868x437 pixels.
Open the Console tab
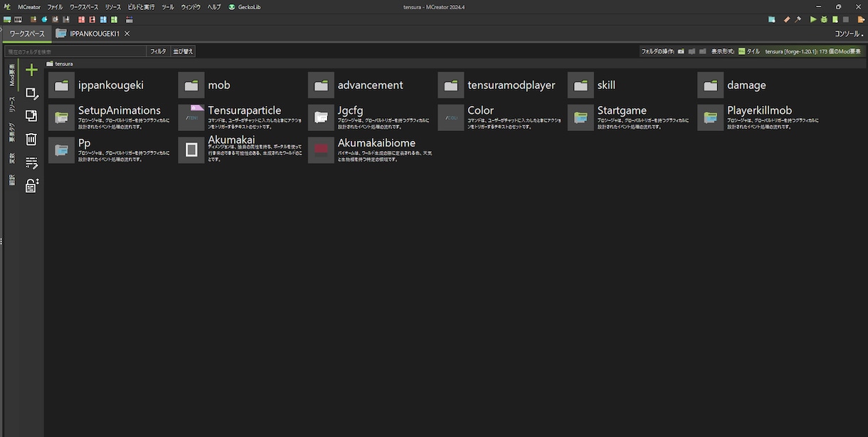point(847,33)
